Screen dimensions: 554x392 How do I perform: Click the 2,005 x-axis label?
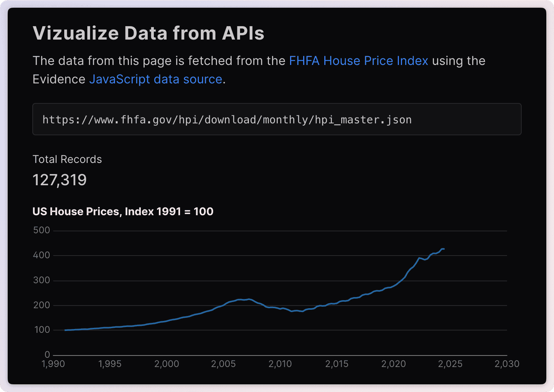(223, 364)
